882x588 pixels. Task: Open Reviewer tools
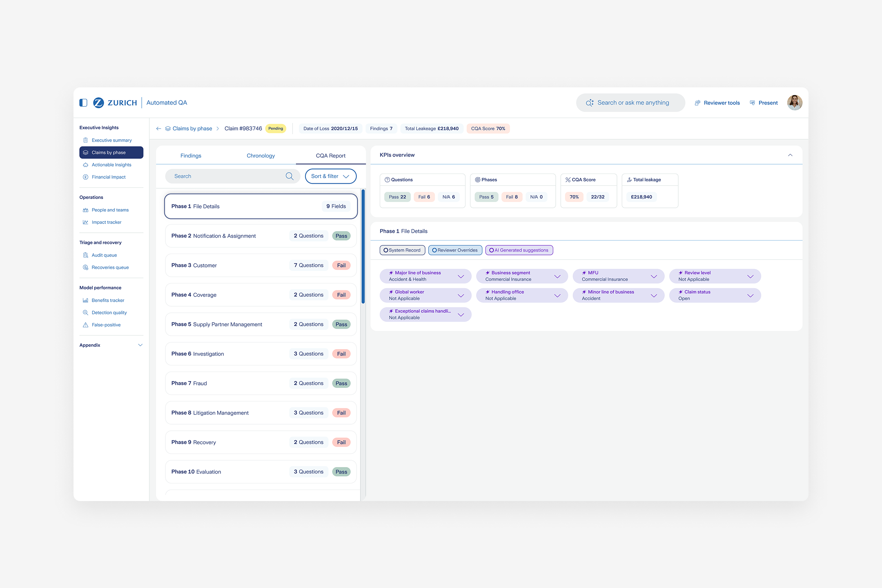pyautogui.click(x=717, y=103)
